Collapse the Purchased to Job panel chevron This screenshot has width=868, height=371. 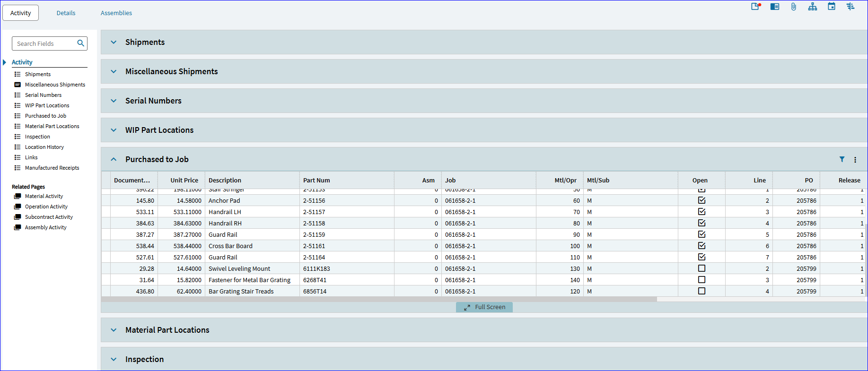(x=114, y=159)
